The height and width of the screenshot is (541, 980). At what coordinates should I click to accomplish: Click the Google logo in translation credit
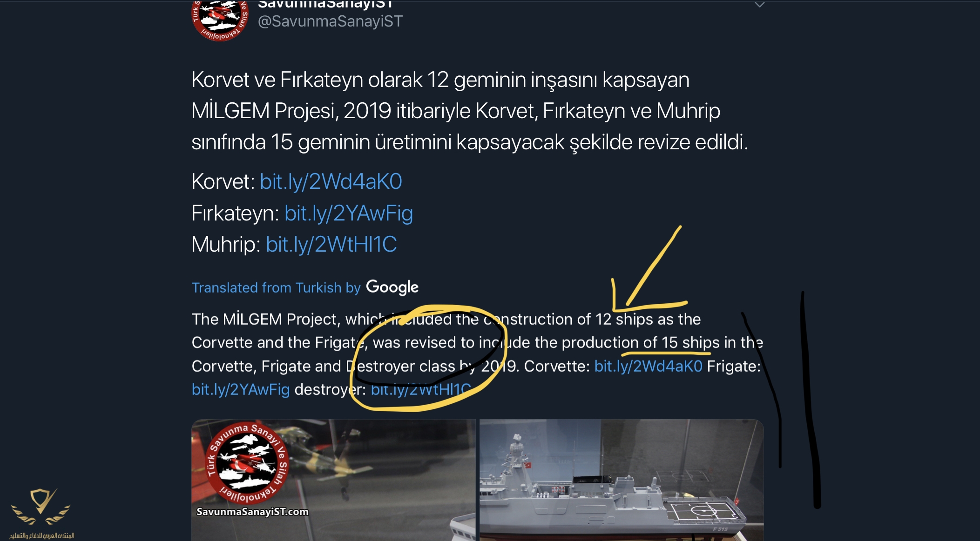click(392, 287)
